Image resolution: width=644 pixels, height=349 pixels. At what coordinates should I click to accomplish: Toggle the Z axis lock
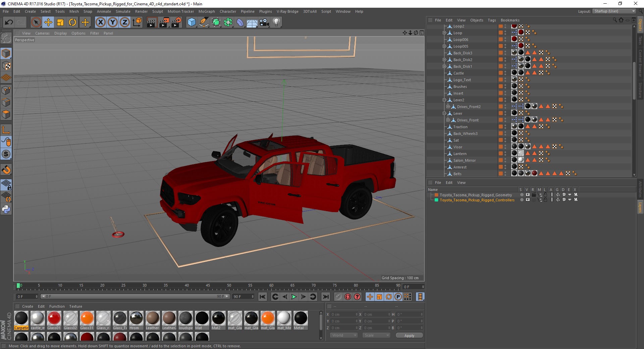click(125, 22)
